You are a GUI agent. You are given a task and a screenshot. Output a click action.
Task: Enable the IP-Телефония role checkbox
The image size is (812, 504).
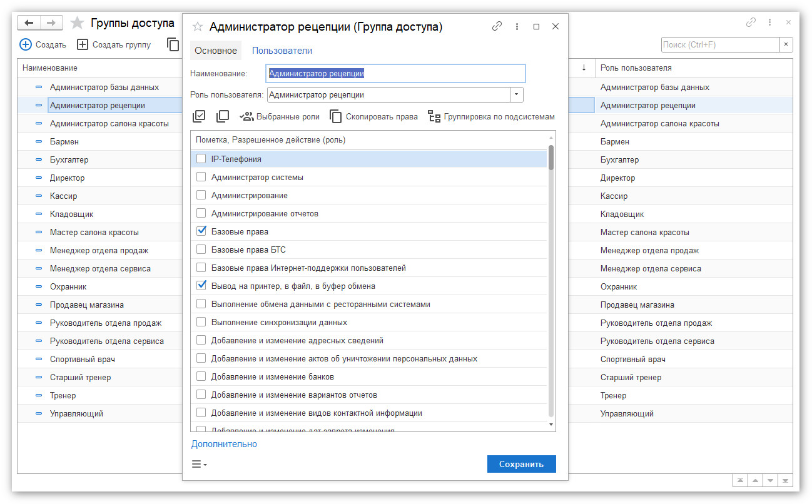[x=201, y=159]
